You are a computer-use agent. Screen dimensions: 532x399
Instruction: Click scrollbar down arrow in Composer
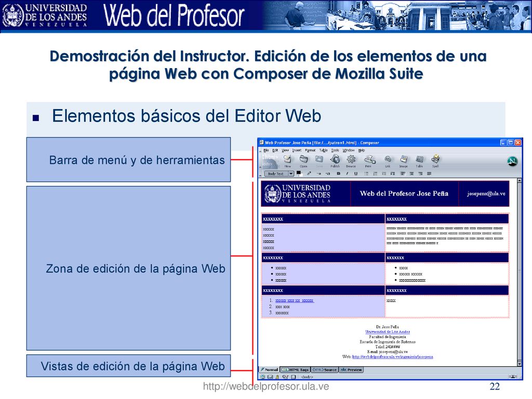coord(519,363)
